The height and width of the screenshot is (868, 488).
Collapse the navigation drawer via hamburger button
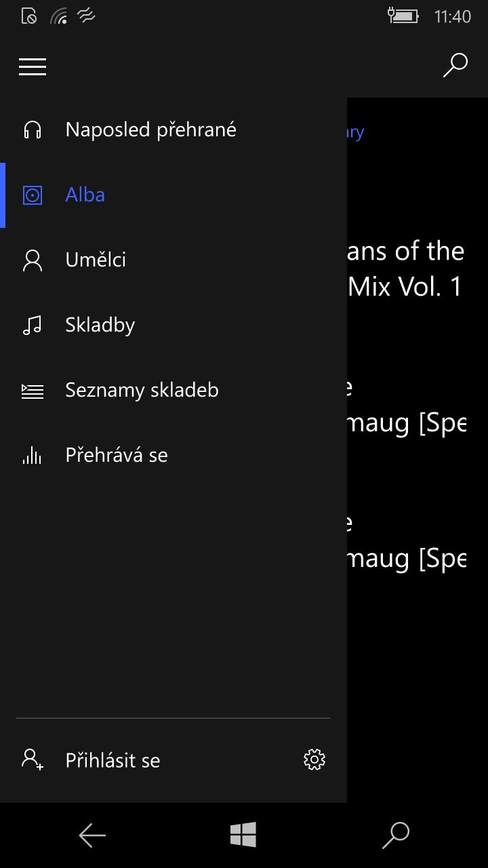32,66
